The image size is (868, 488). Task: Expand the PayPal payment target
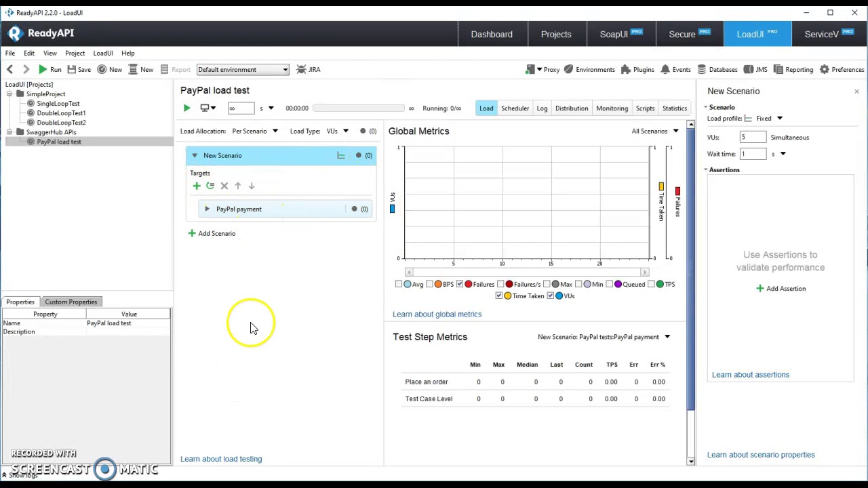[x=207, y=209]
